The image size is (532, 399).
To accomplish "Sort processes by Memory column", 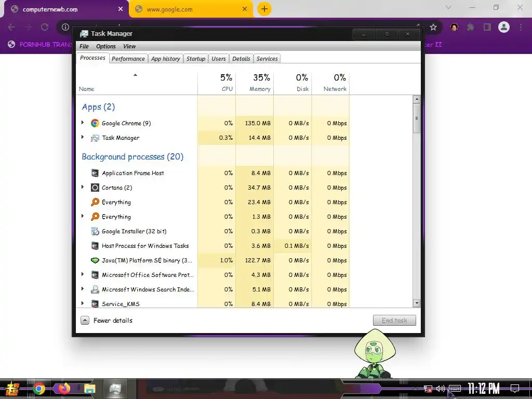I will coord(255,83).
